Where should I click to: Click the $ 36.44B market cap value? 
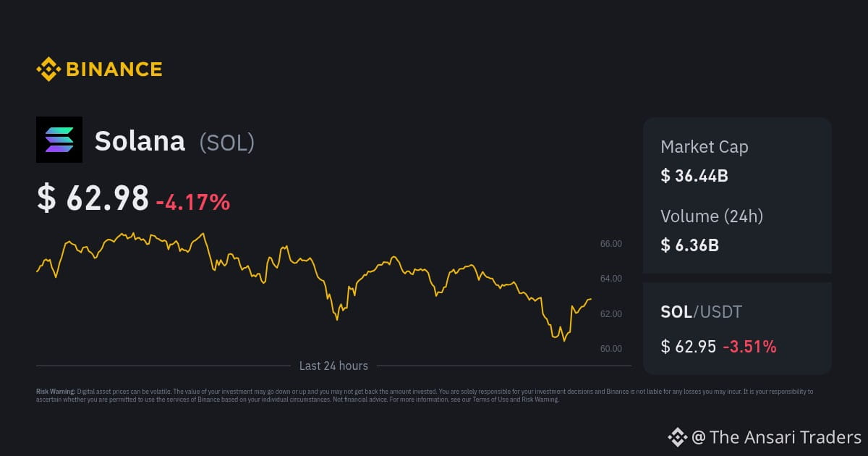694,175
